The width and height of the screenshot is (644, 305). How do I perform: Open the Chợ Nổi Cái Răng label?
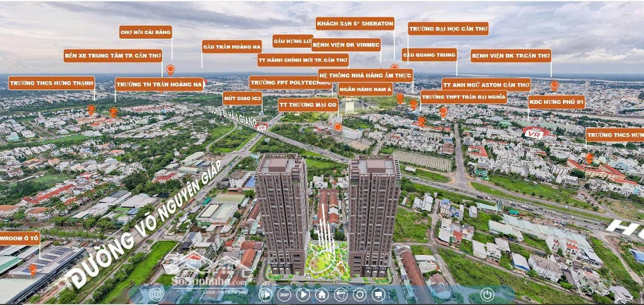pyautogui.click(x=145, y=32)
